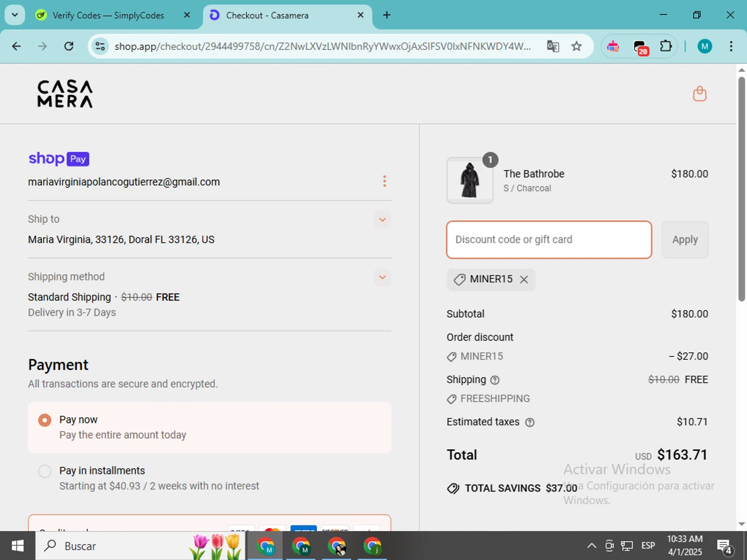Click the ESP language indicator
Screen dimensions: 747x560
[648, 546]
